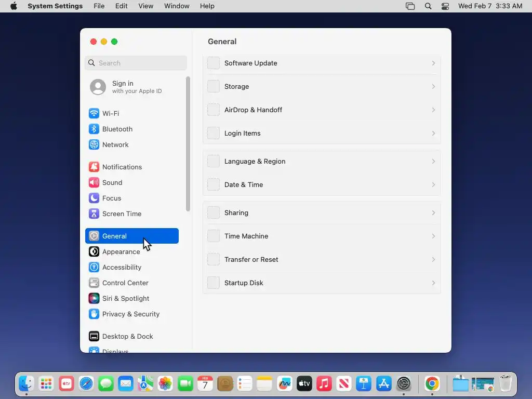
Task: Launch Google Chrome from the dock
Action: pos(432,384)
